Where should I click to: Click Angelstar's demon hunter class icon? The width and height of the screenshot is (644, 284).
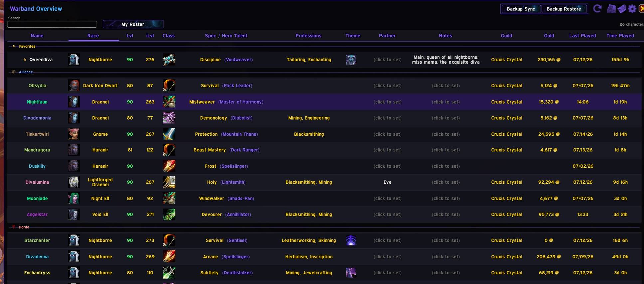(169, 215)
